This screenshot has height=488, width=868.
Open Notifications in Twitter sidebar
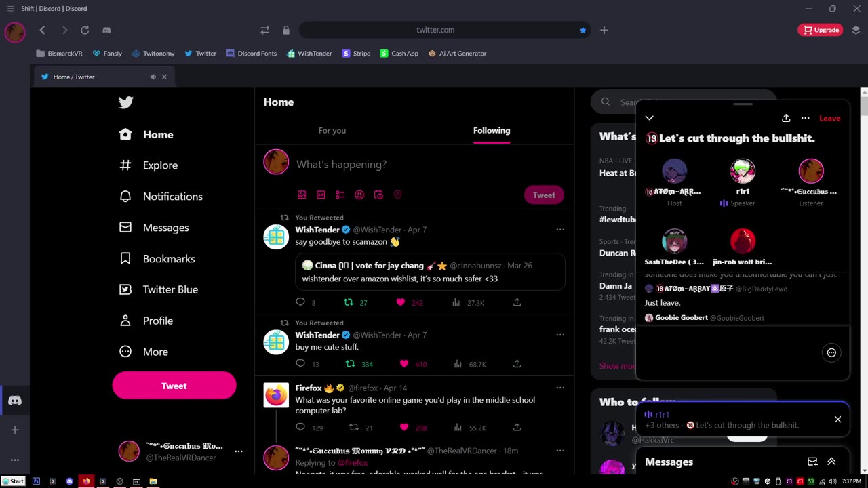pos(161,197)
